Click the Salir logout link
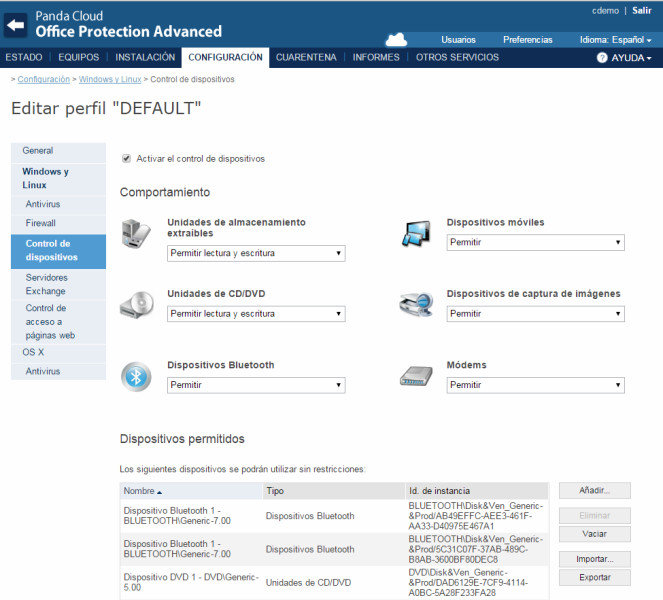The image size is (663, 600). [641, 11]
